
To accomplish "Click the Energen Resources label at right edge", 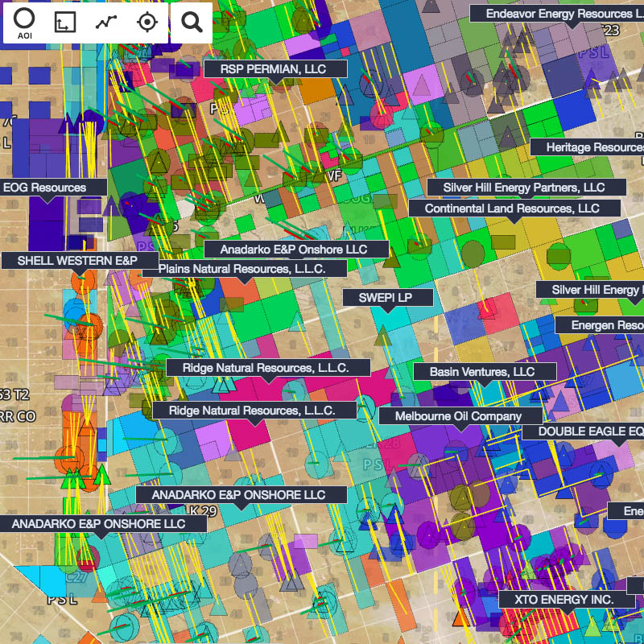I will point(603,325).
